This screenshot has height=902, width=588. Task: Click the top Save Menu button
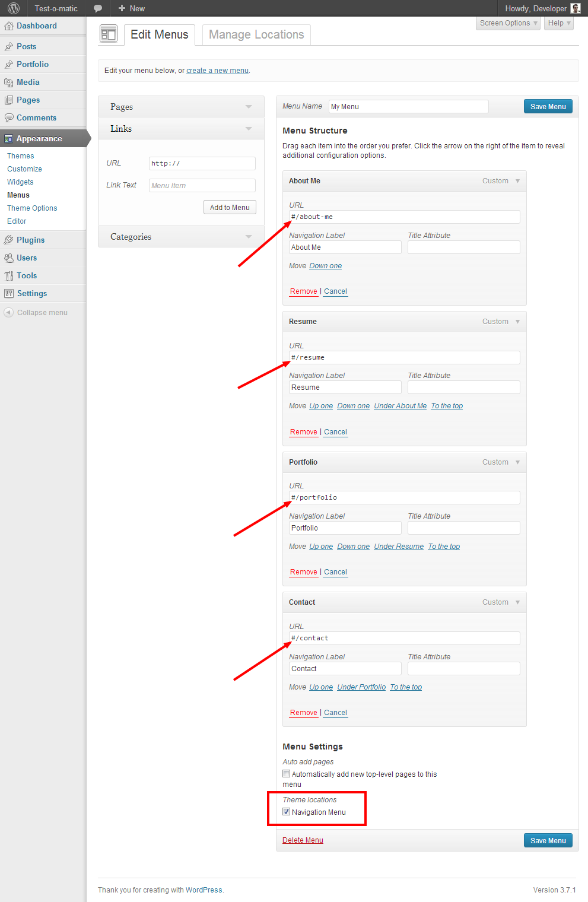tap(548, 107)
